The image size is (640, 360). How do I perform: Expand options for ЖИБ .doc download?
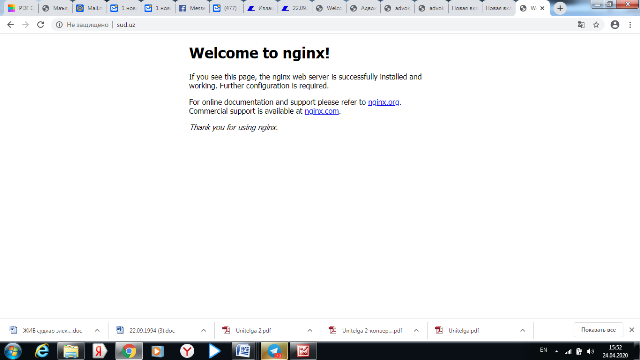point(97,331)
